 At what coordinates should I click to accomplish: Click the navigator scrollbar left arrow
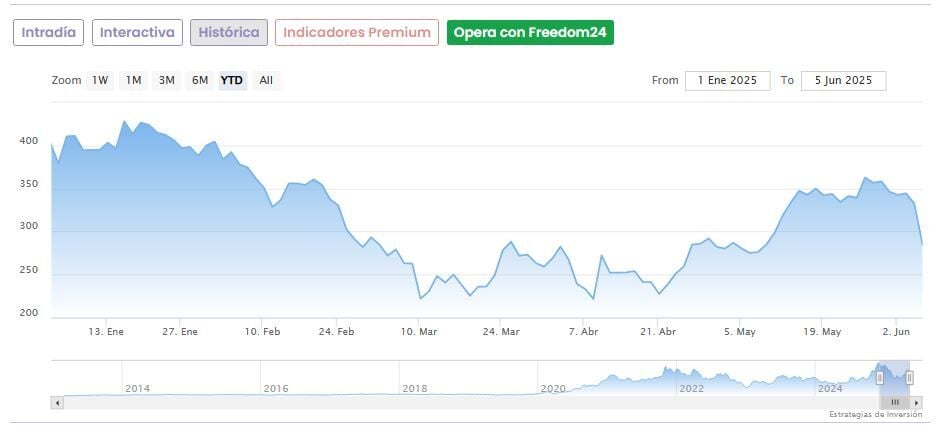57,402
